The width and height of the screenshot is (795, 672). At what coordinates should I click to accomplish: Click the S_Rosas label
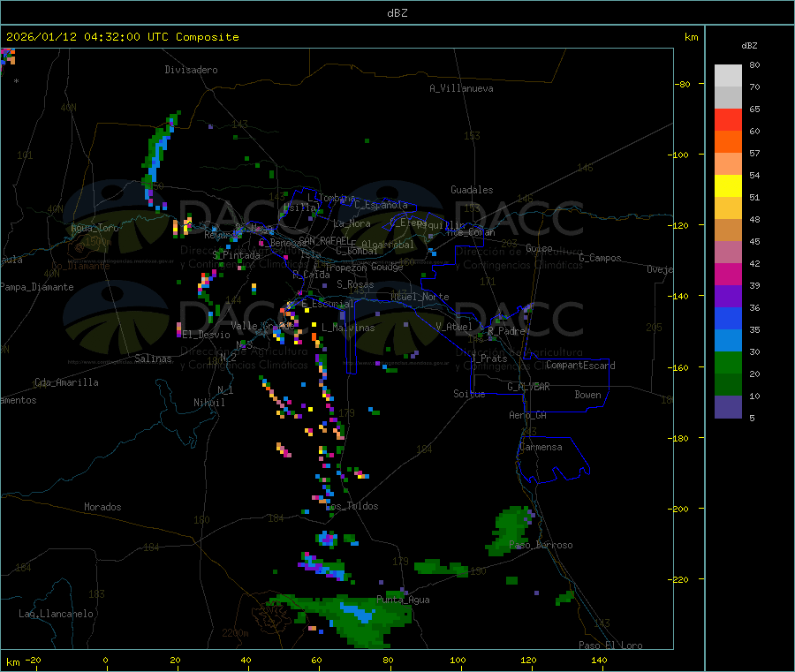tap(355, 284)
